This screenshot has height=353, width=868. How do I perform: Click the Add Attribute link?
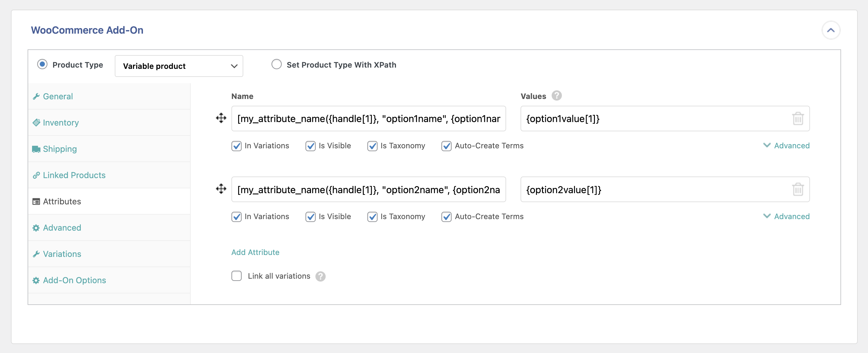pyautogui.click(x=255, y=252)
